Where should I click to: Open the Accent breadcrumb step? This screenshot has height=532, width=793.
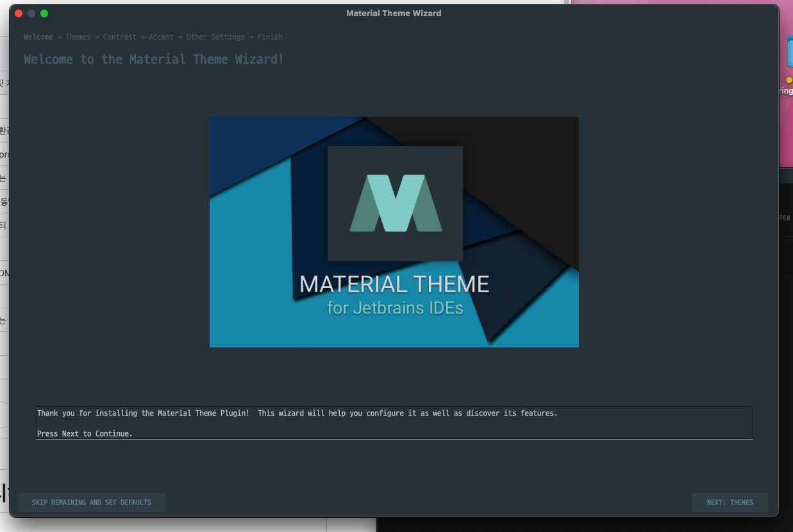tap(162, 37)
